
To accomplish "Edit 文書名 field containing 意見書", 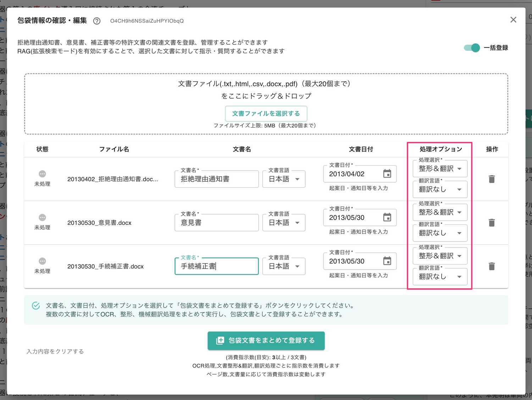I will [217, 223].
